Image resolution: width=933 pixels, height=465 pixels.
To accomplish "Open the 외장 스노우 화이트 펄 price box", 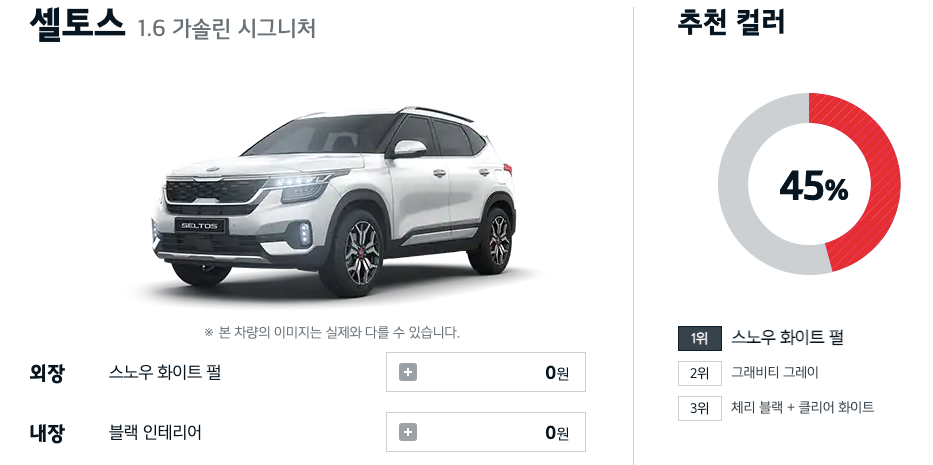I will coord(486,372).
